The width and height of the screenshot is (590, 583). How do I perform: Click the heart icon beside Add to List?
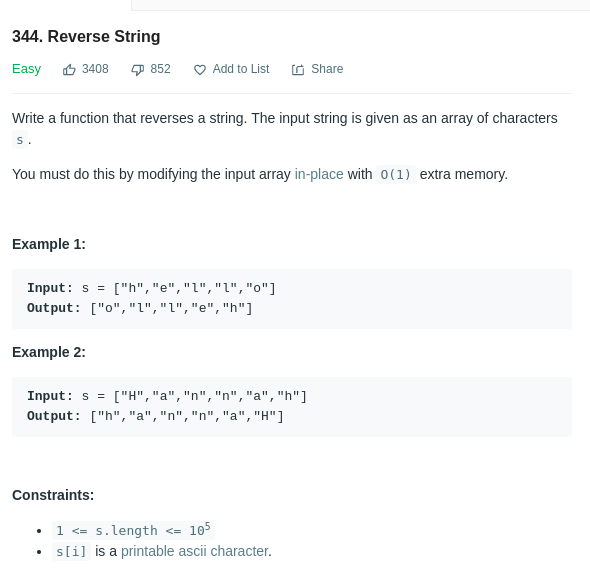200,70
